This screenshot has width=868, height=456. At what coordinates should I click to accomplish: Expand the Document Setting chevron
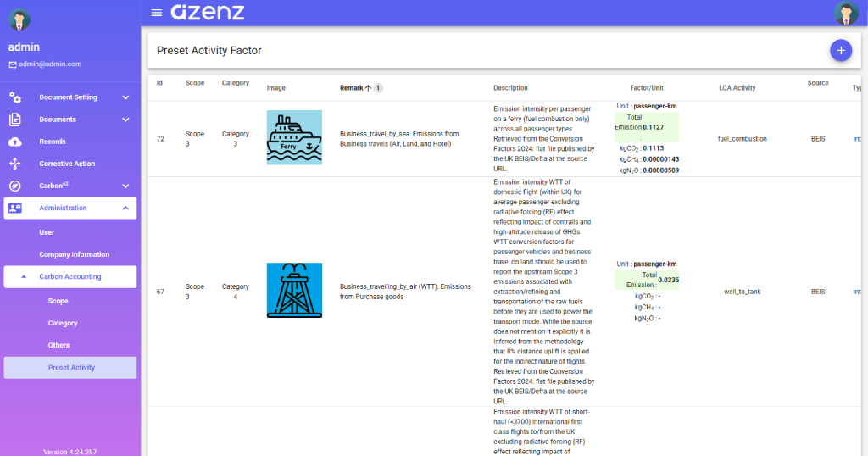click(x=125, y=97)
